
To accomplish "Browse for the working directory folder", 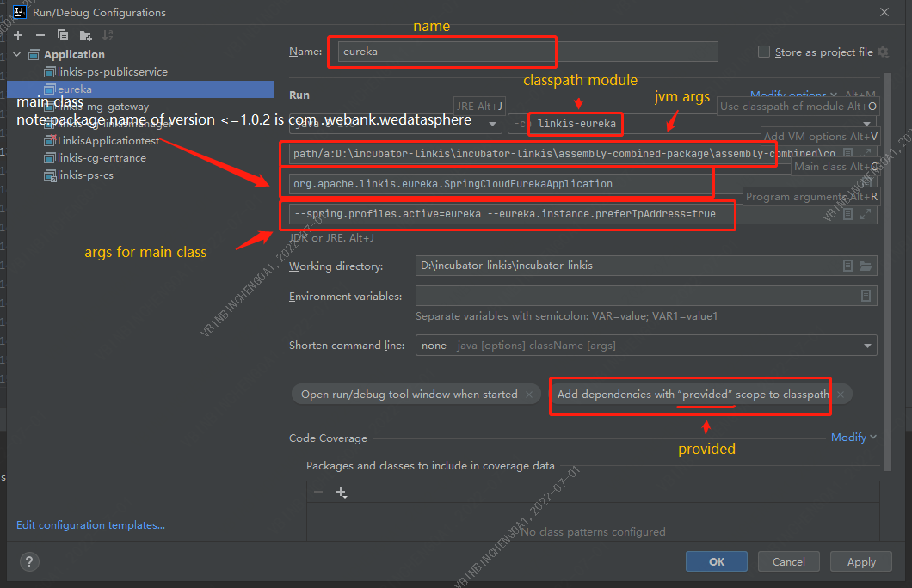I will click(866, 266).
